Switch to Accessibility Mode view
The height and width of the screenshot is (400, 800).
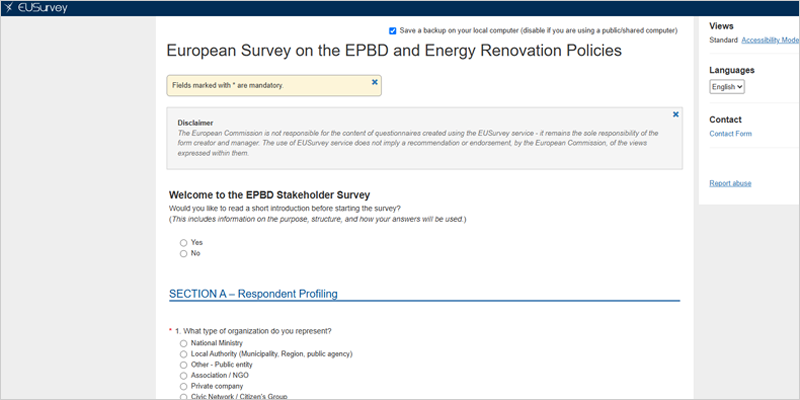click(770, 40)
